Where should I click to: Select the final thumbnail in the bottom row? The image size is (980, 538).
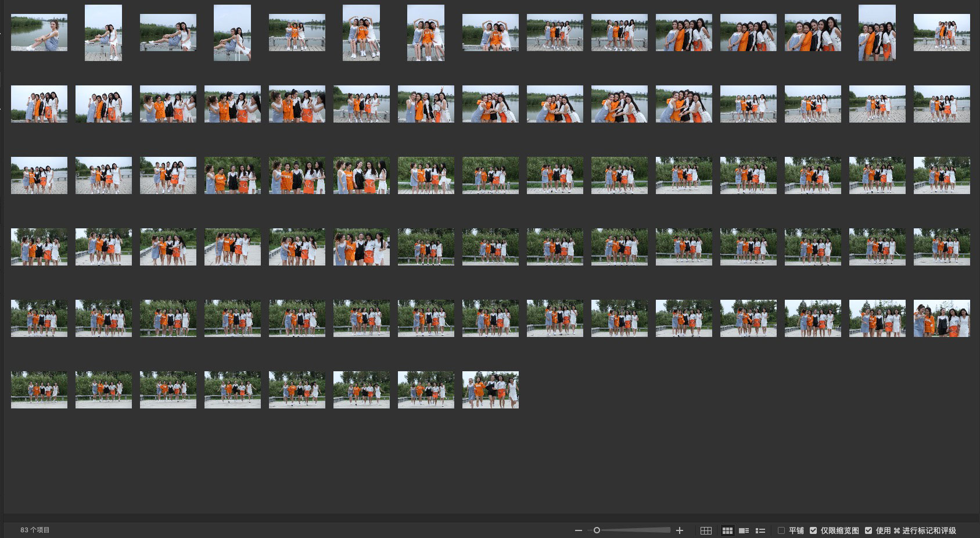490,390
